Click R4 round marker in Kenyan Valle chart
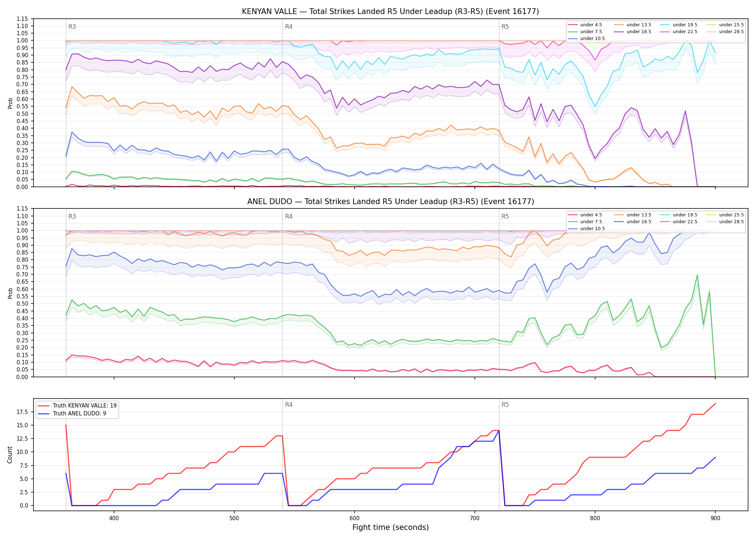 [289, 27]
